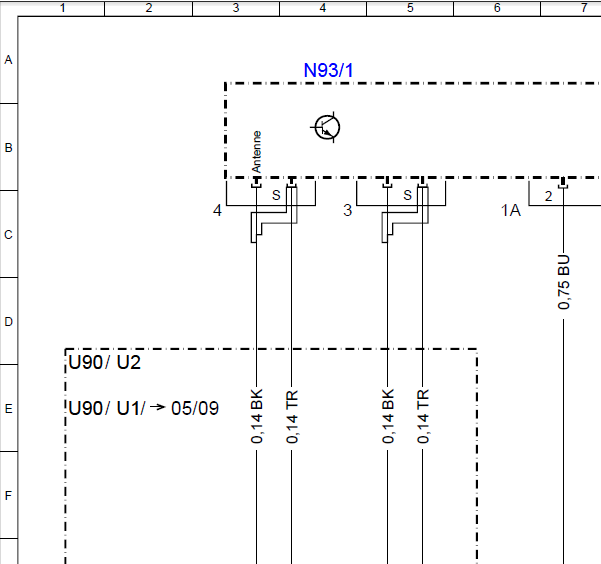This screenshot has width=601, height=564.
Task: Select the U90/ U2 module label
Action: (105, 362)
